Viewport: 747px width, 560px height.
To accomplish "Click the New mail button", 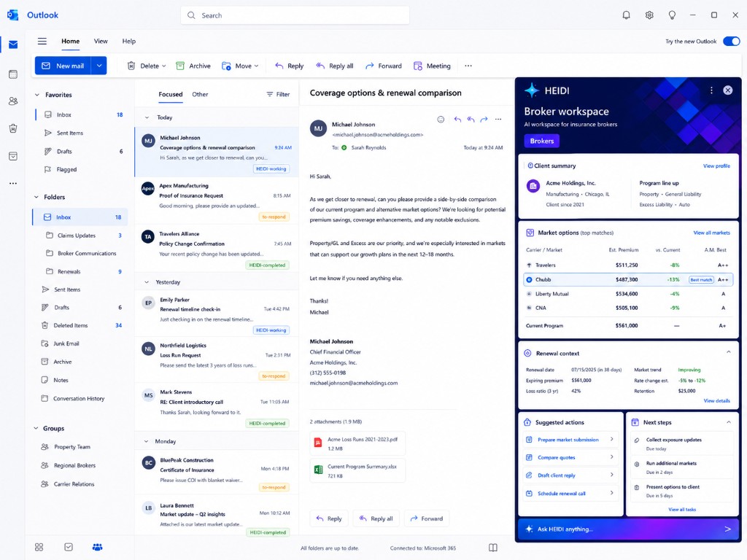I will [63, 66].
